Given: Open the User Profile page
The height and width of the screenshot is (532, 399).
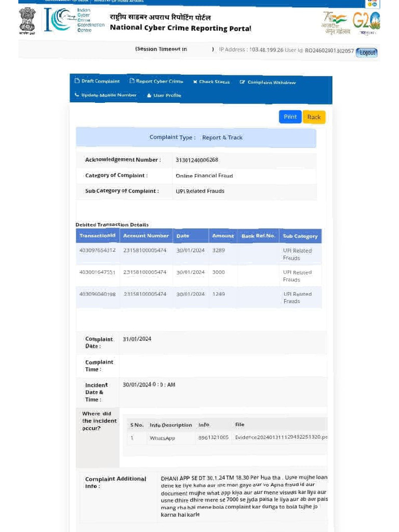Looking at the screenshot, I should point(164,96).
